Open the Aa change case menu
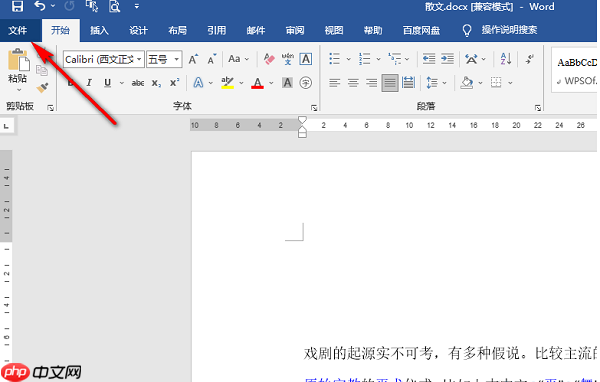The image size is (600, 382). tap(238, 59)
